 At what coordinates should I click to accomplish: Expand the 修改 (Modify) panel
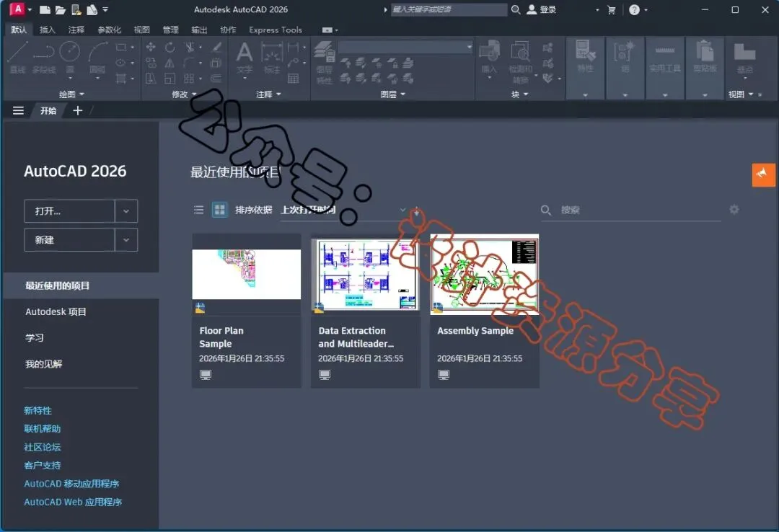(185, 94)
